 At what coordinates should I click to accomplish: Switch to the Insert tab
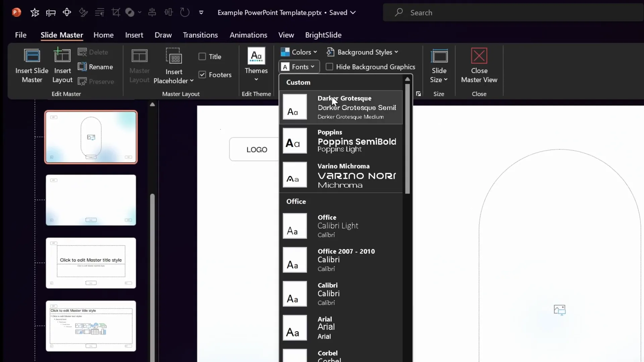point(134,35)
